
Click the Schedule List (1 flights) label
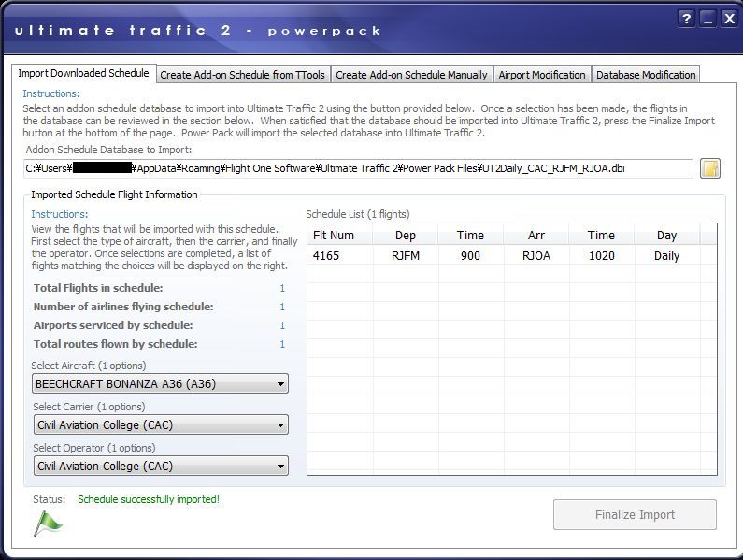coord(358,214)
